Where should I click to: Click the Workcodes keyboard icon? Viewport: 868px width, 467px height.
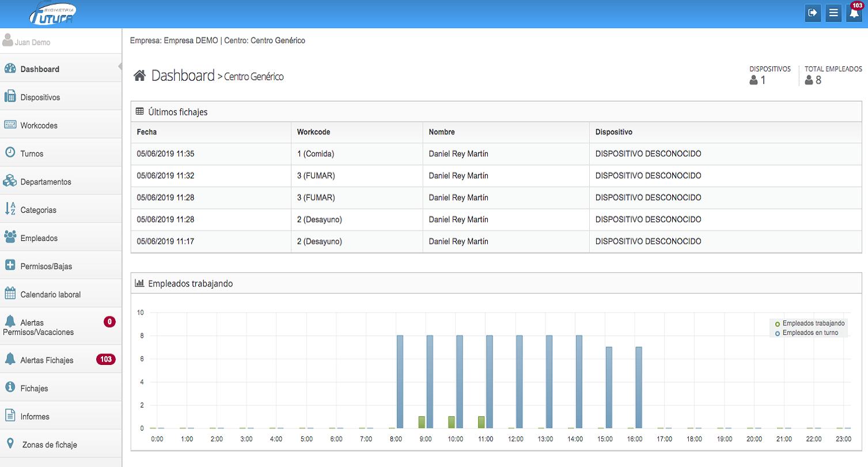point(10,125)
